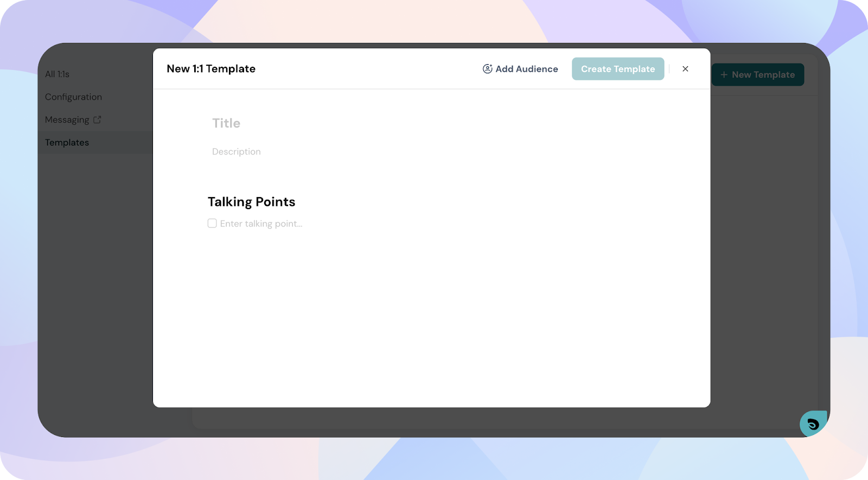The image size is (868, 480).
Task: Click the New 1:1 Template dialog title
Action: (211, 69)
